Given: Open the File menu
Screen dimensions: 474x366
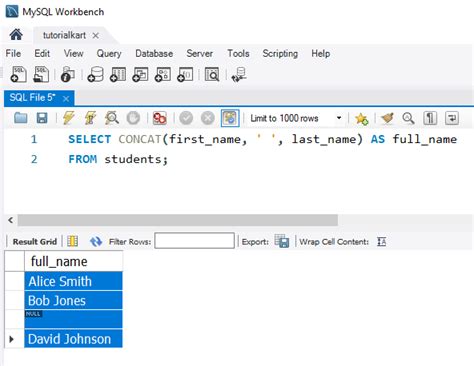Looking at the screenshot, I should (13, 53).
